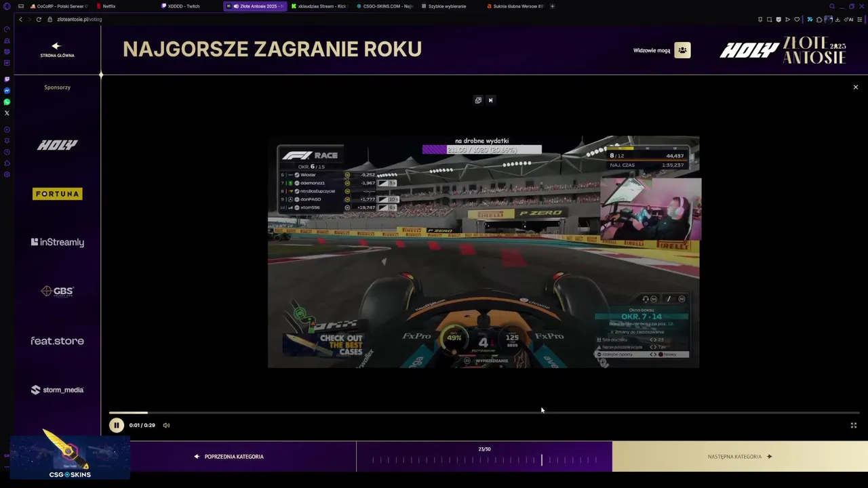The height and width of the screenshot is (488, 868).
Task: Click ad-blocker shield icon in toolbar
Action: coord(778,20)
